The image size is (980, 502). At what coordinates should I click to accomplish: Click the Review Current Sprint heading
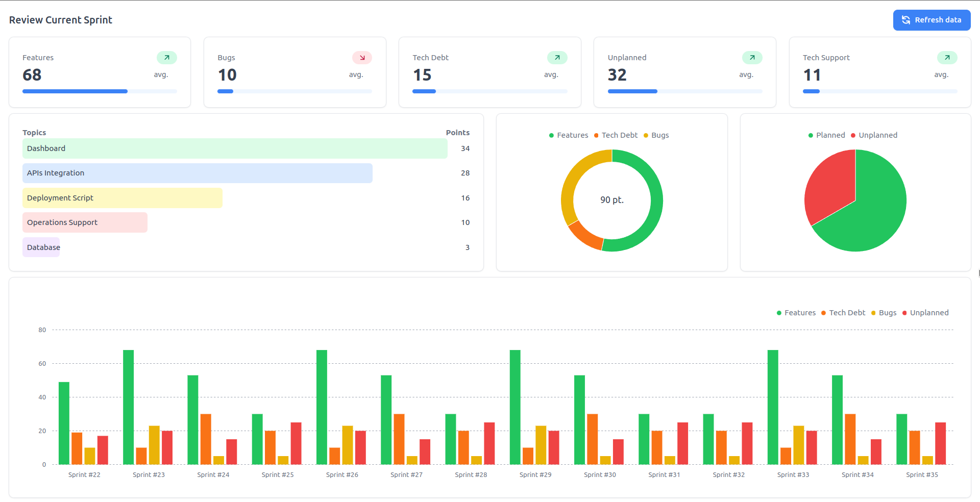(60, 20)
